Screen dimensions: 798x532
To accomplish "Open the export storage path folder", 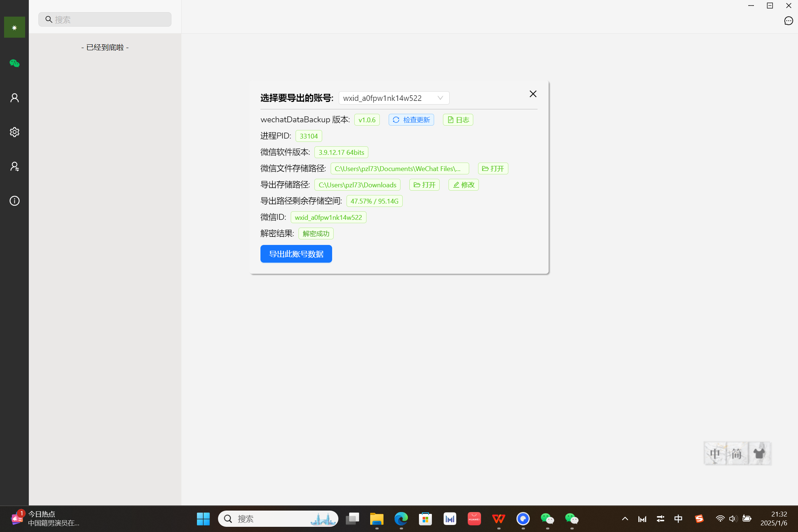I will [424, 185].
